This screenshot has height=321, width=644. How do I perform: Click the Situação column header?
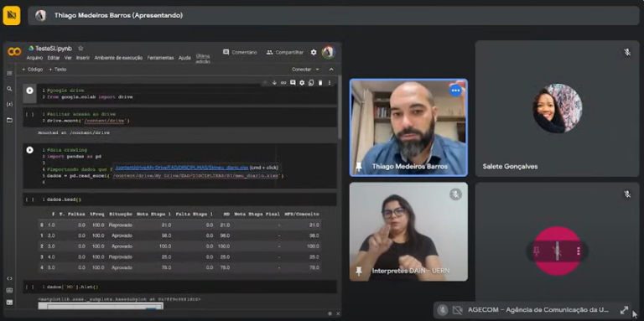(121, 214)
